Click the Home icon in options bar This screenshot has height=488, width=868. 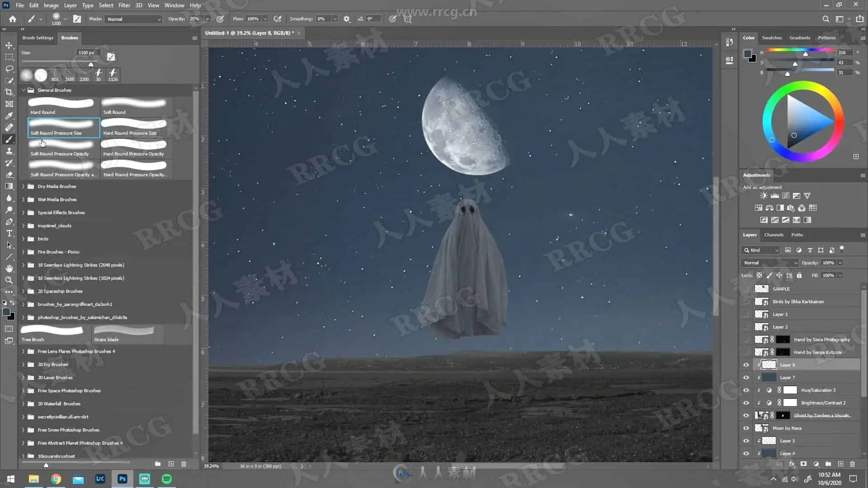[x=12, y=19]
